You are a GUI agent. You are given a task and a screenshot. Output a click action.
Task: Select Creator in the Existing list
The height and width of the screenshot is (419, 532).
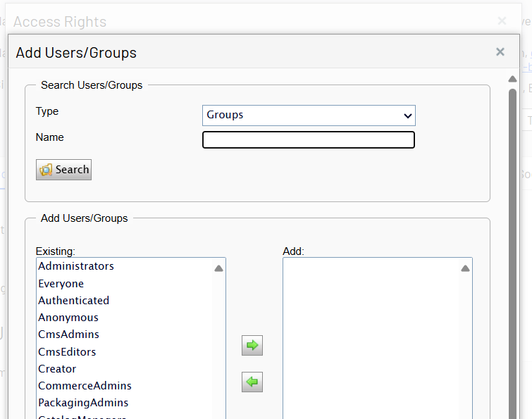click(x=57, y=369)
